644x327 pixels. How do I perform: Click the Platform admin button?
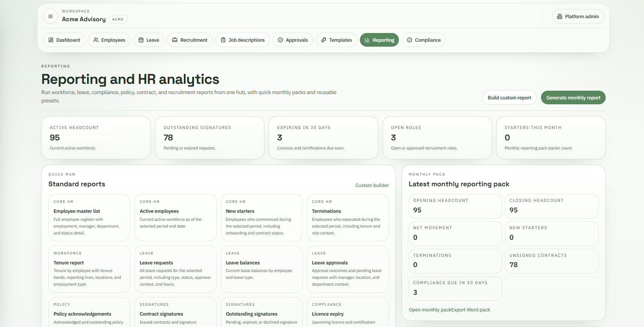(578, 16)
